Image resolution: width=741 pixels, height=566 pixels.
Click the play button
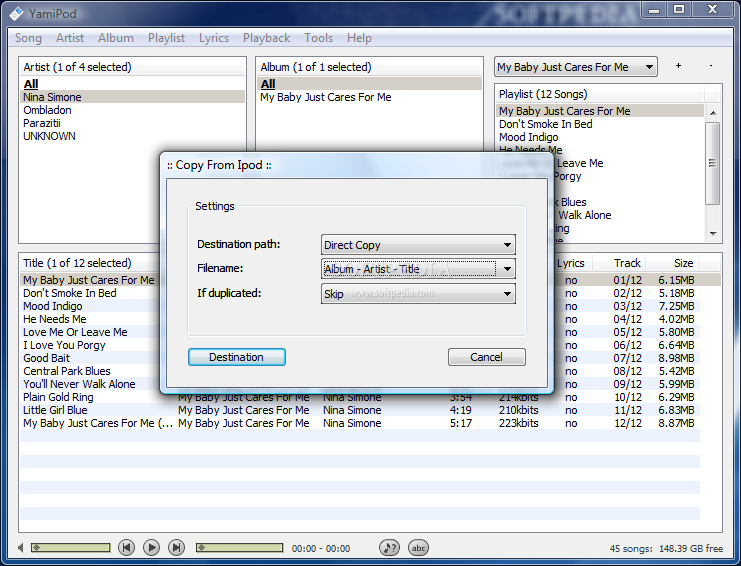(x=151, y=548)
